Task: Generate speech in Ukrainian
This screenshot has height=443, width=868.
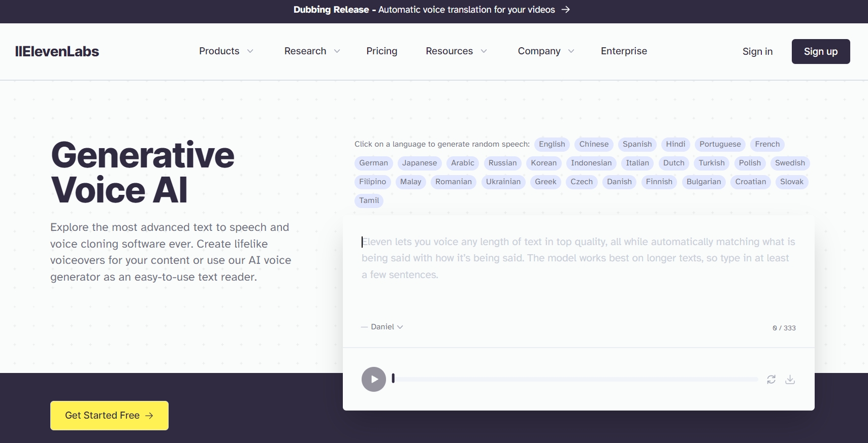Action: 503,182
